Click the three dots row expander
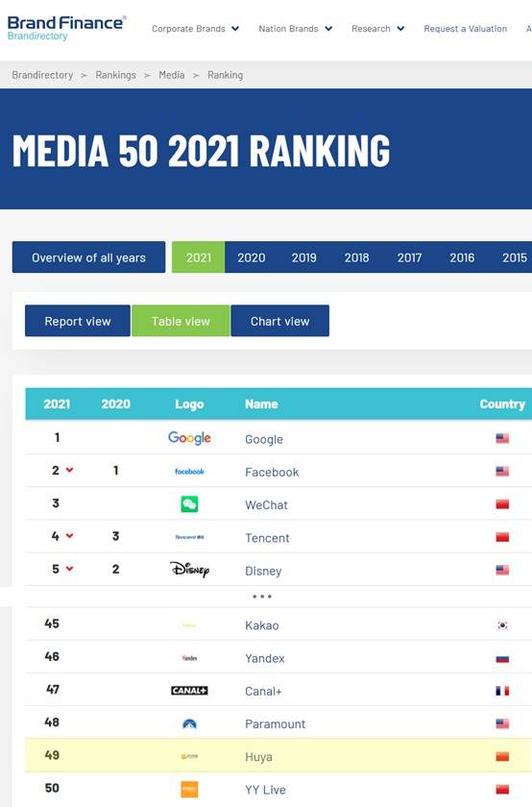The image size is (532, 807). 262,597
